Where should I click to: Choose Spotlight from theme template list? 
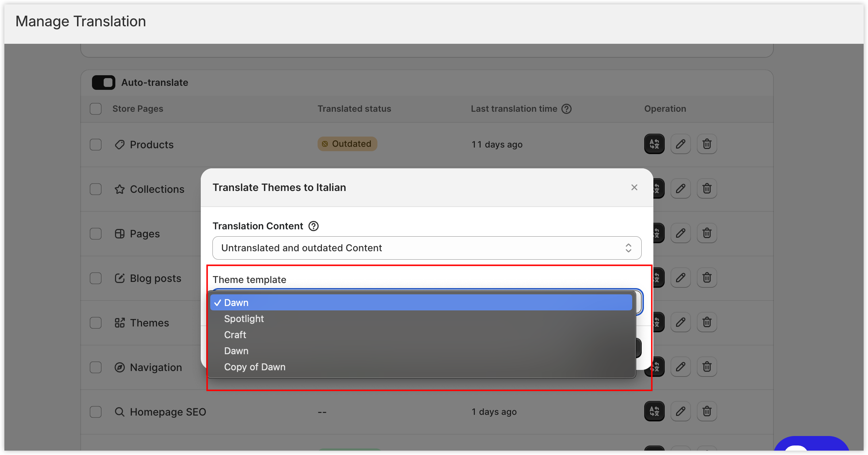click(421, 319)
